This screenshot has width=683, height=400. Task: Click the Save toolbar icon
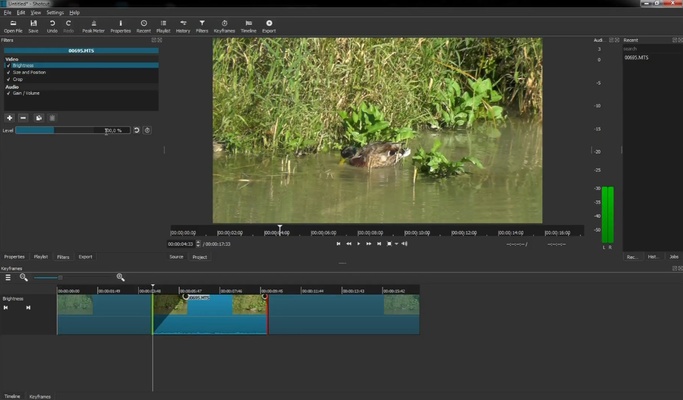[34, 26]
